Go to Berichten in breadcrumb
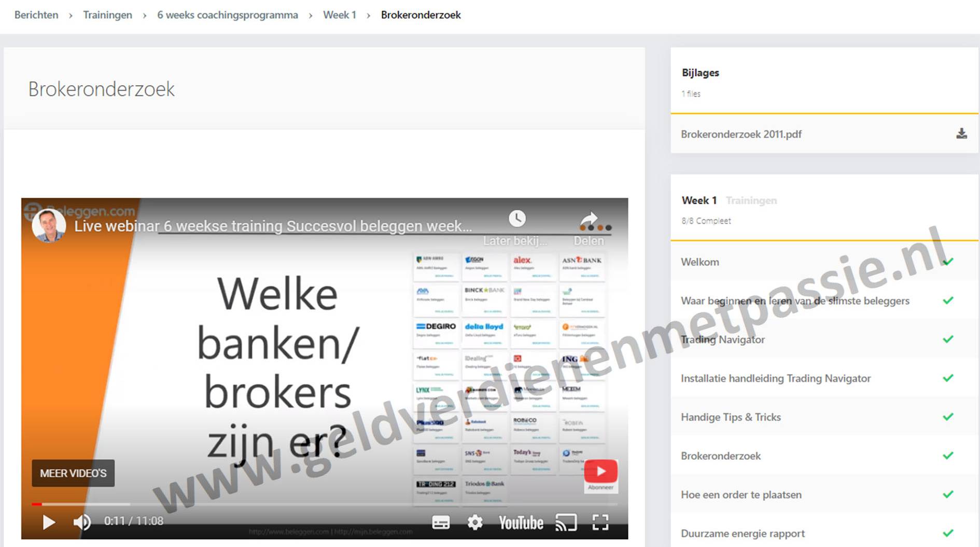 [x=36, y=15]
